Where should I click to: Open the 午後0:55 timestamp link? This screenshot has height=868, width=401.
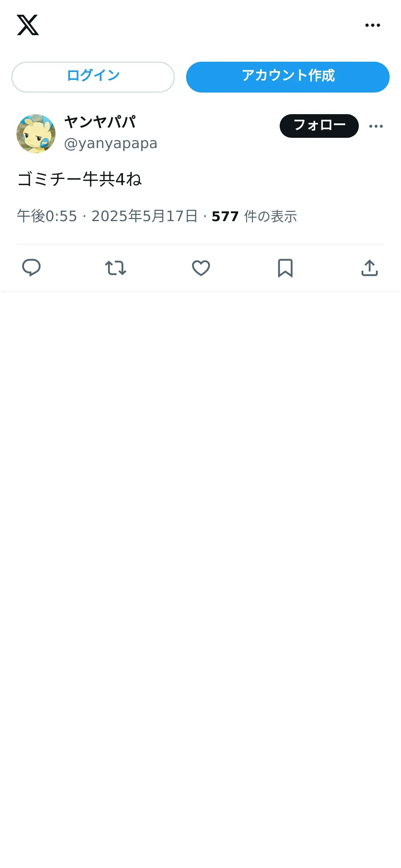coord(47,216)
